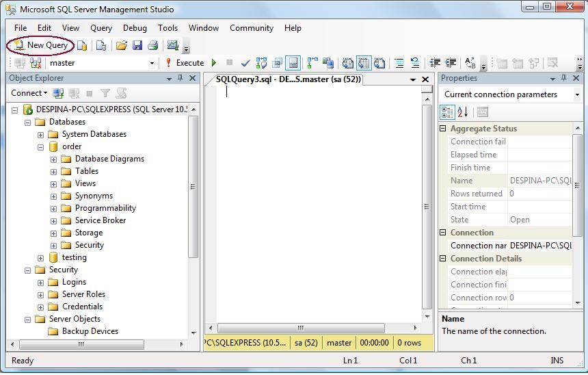Open the Query menu
This screenshot has height=375, width=588.
click(x=101, y=28)
